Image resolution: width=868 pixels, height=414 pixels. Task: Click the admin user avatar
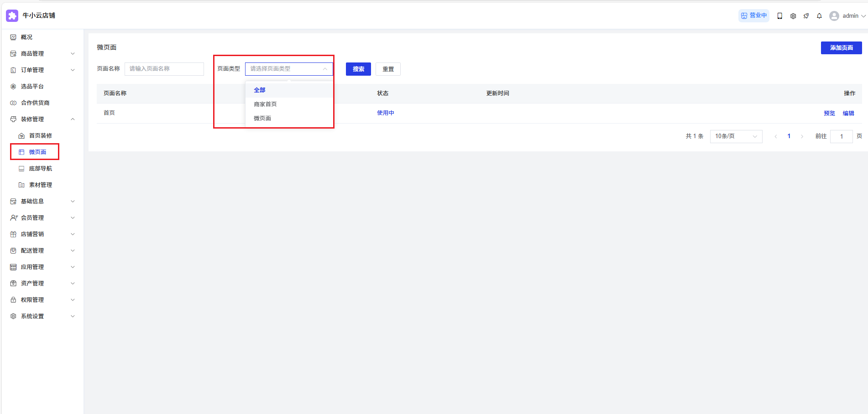click(834, 16)
